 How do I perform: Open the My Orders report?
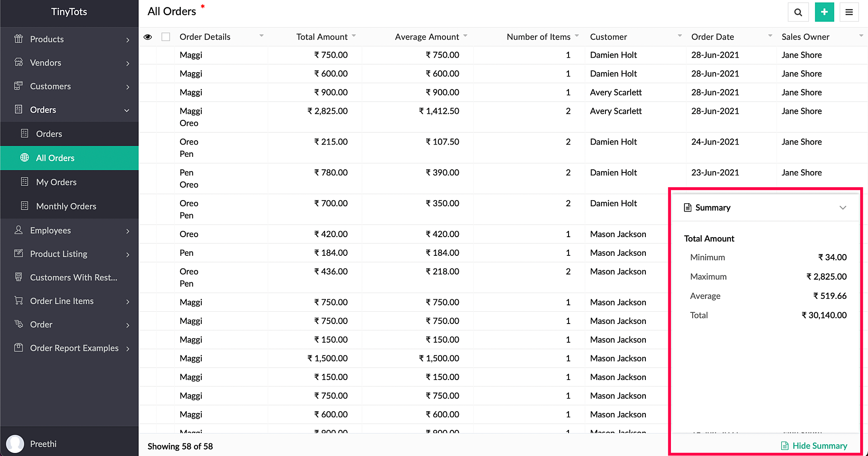click(56, 182)
